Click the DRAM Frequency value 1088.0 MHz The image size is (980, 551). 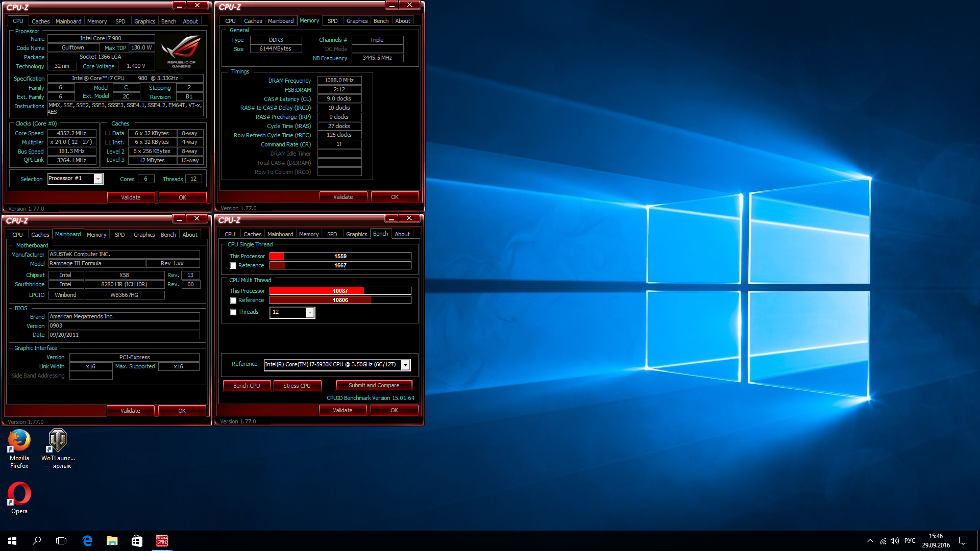[x=339, y=81]
